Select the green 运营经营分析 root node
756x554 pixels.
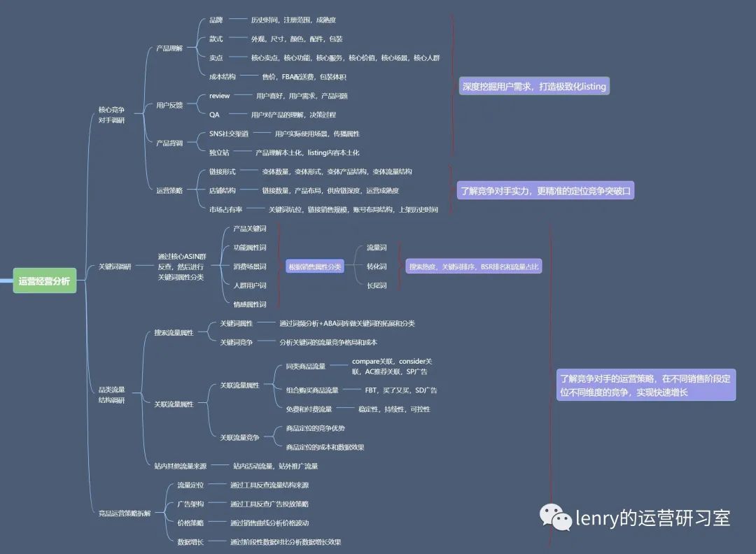coord(44,280)
